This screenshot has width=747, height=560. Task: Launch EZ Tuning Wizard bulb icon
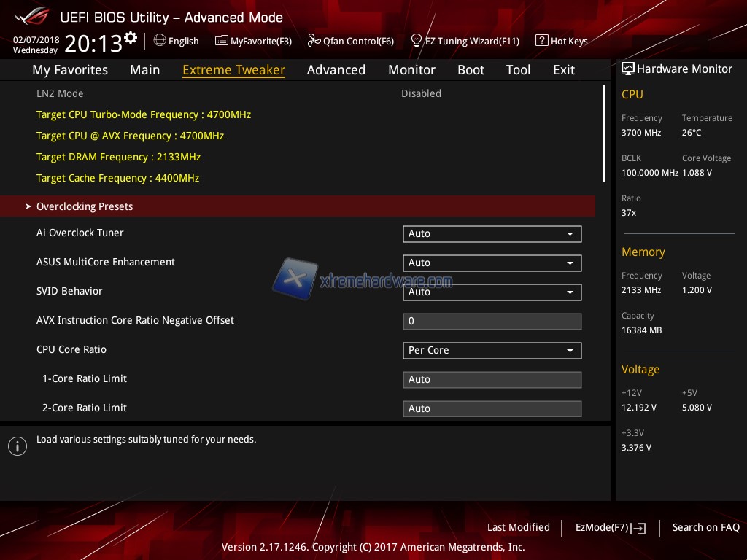[x=417, y=41]
